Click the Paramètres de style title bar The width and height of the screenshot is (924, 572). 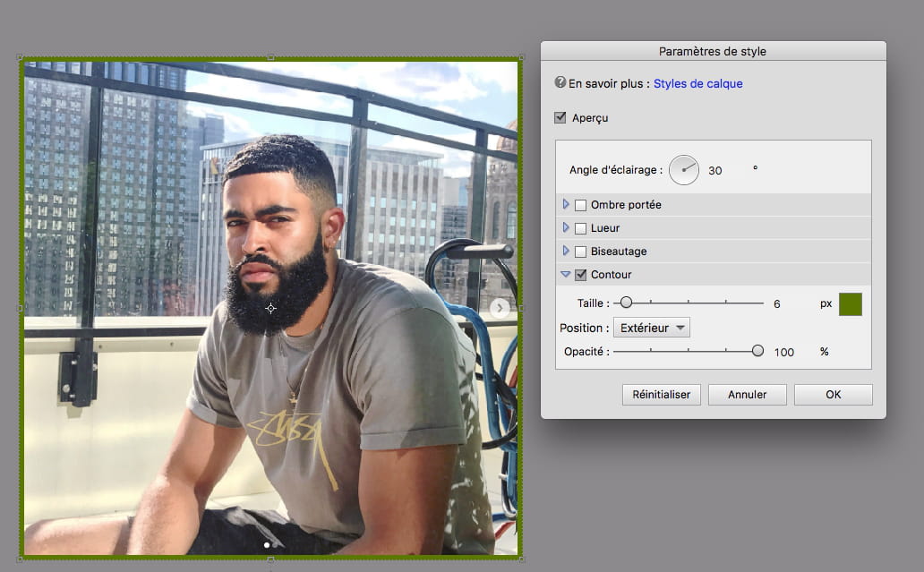[713, 51]
